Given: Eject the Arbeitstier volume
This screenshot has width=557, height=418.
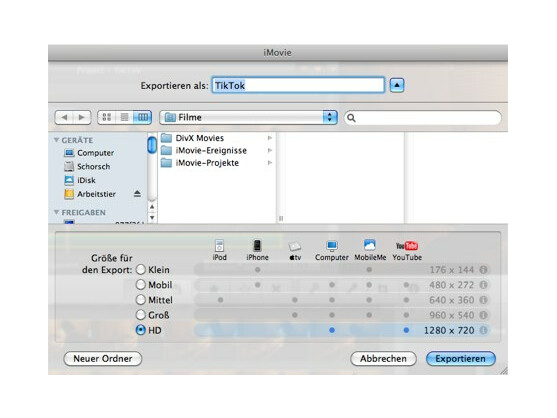Looking at the screenshot, I should 137,194.
